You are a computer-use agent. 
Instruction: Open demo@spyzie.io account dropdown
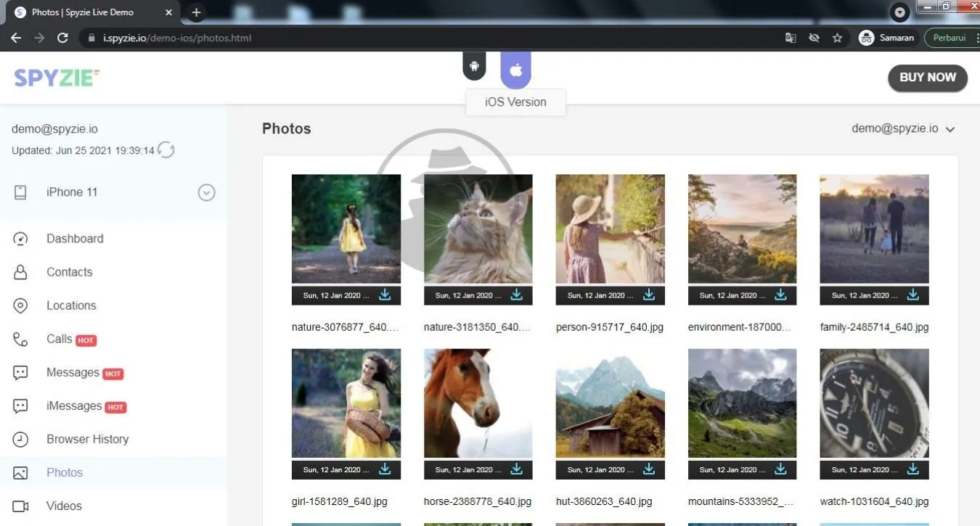click(903, 128)
